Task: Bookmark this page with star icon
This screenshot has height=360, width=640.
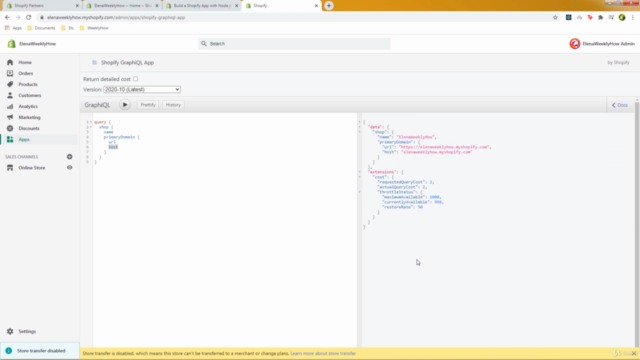Action: pyautogui.click(x=555, y=18)
